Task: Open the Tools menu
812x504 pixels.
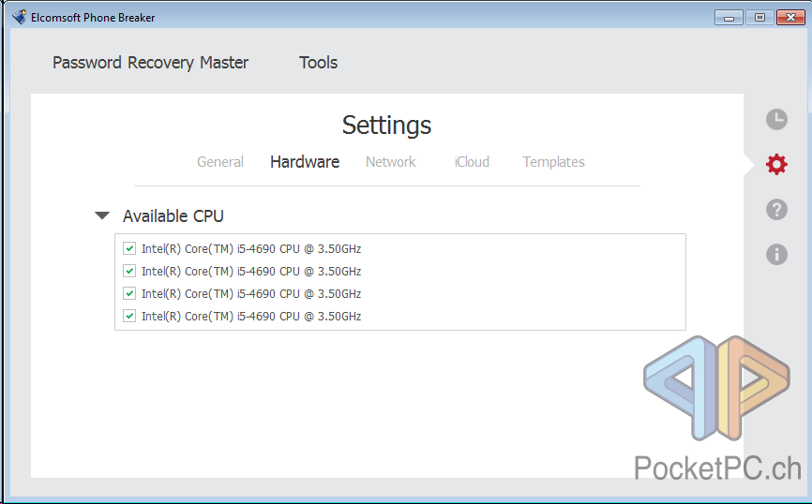Action: pos(319,63)
